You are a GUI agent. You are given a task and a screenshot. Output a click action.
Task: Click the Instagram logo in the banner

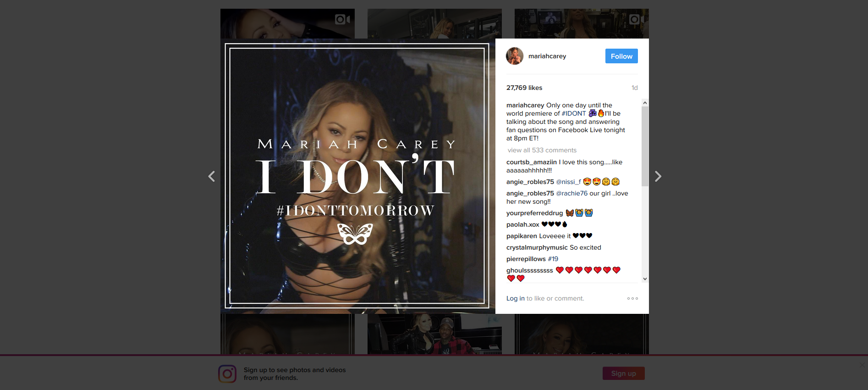227,374
